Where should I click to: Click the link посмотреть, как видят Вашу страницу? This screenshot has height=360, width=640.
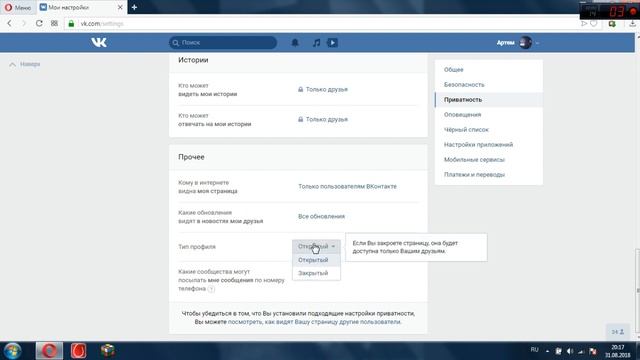(314, 322)
